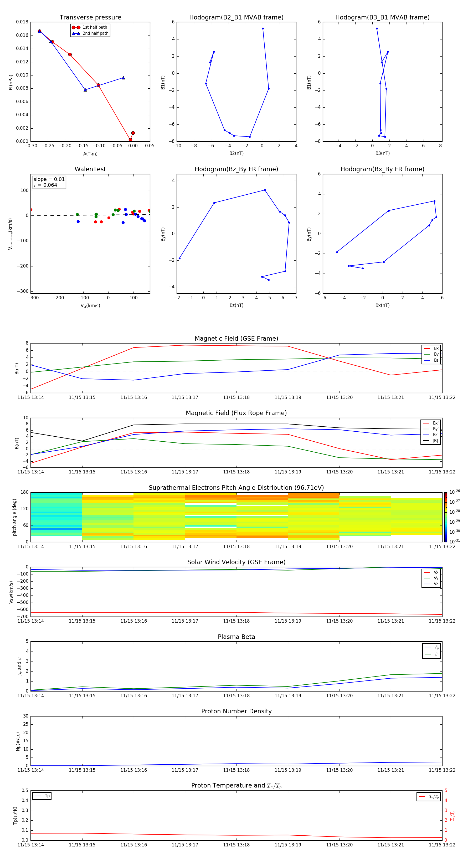Click 'pitch angle (deg)' axis label
The height and width of the screenshot is (868, 473).
pyautogui.click(x=14, y=517)
